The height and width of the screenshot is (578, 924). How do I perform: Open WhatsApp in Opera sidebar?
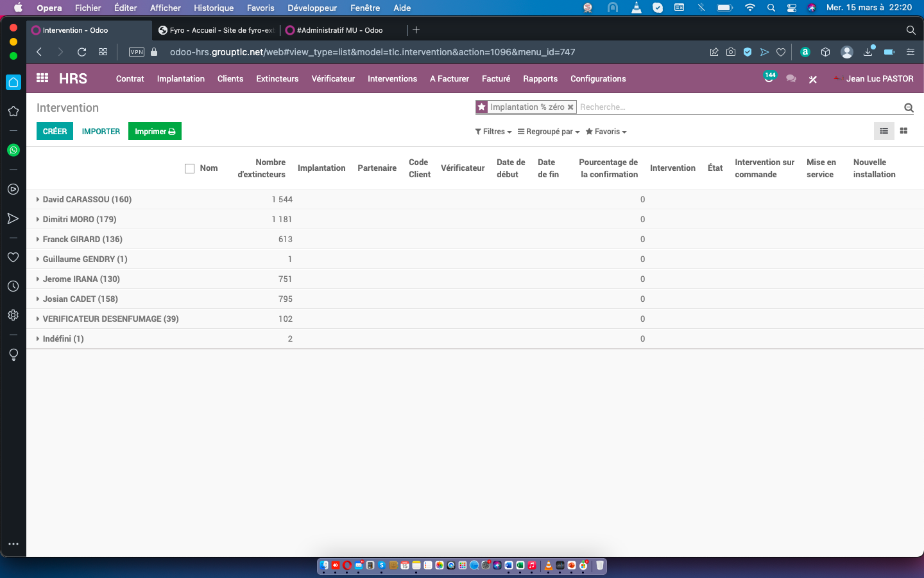click(x=13, y=150)
